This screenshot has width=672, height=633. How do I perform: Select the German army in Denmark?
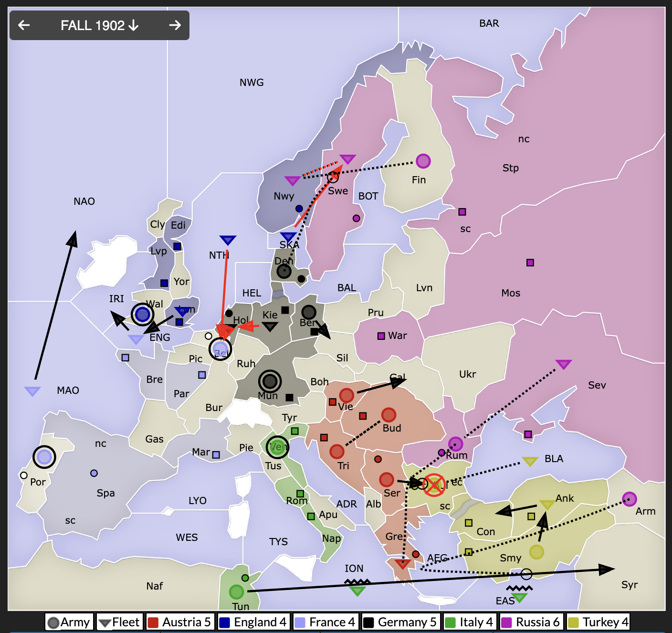pos(284,271)
